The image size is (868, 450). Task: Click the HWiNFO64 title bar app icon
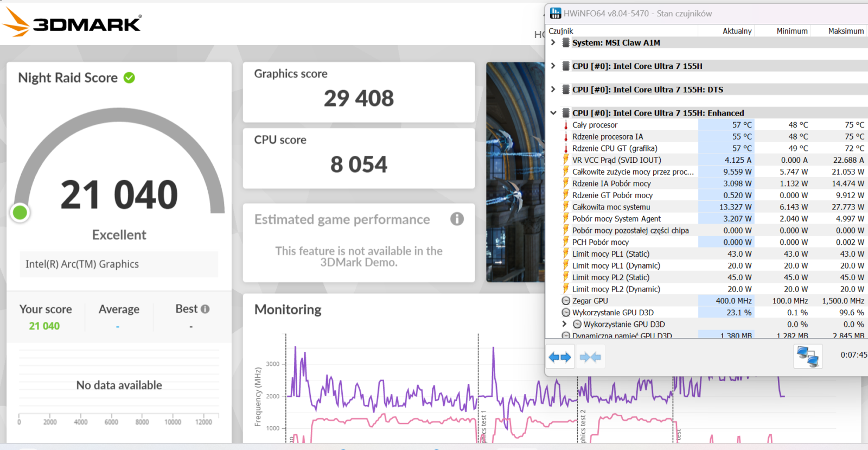[556, 14]
